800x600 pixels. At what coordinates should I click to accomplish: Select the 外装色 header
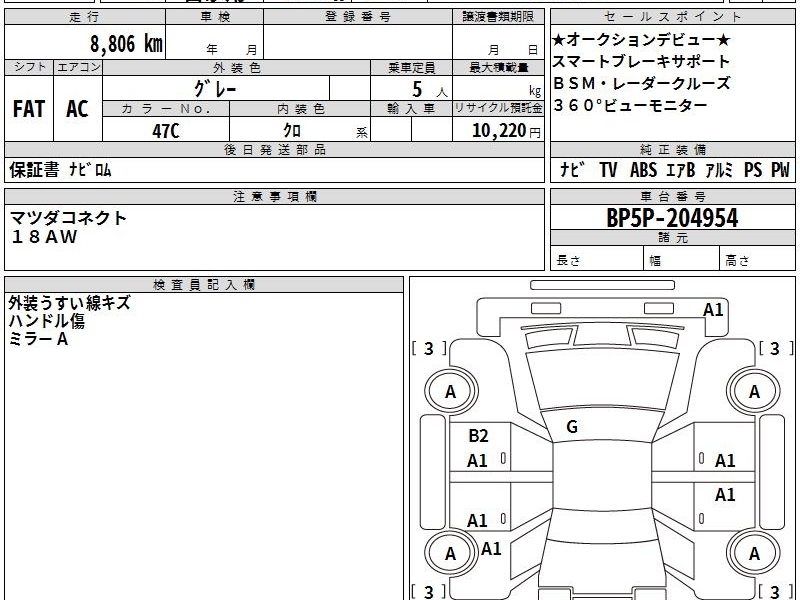[236, 67]
